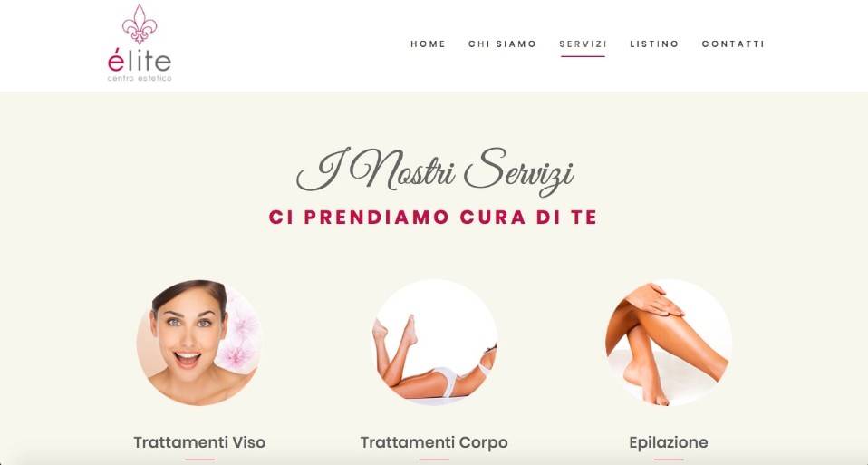Viewport: 868px width, 465px height.
Task: Click the 'I Nostri Servizi' script heading
Action: click(435, 170)
